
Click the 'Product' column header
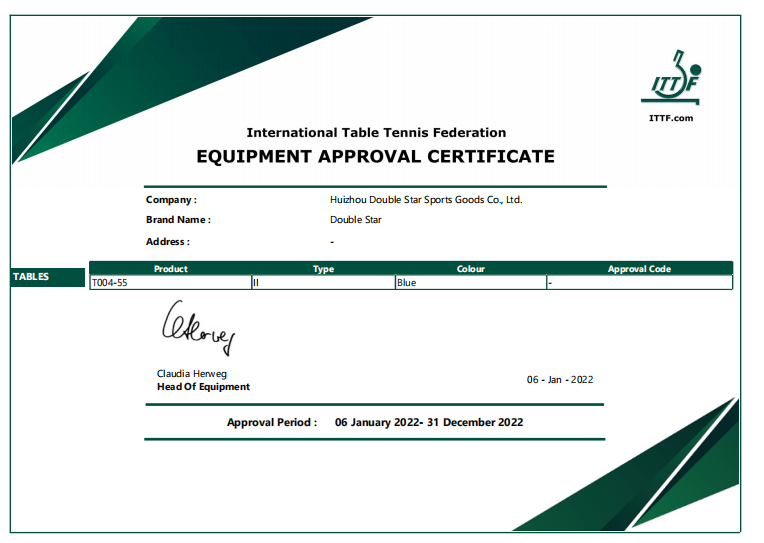coord(171,269)
